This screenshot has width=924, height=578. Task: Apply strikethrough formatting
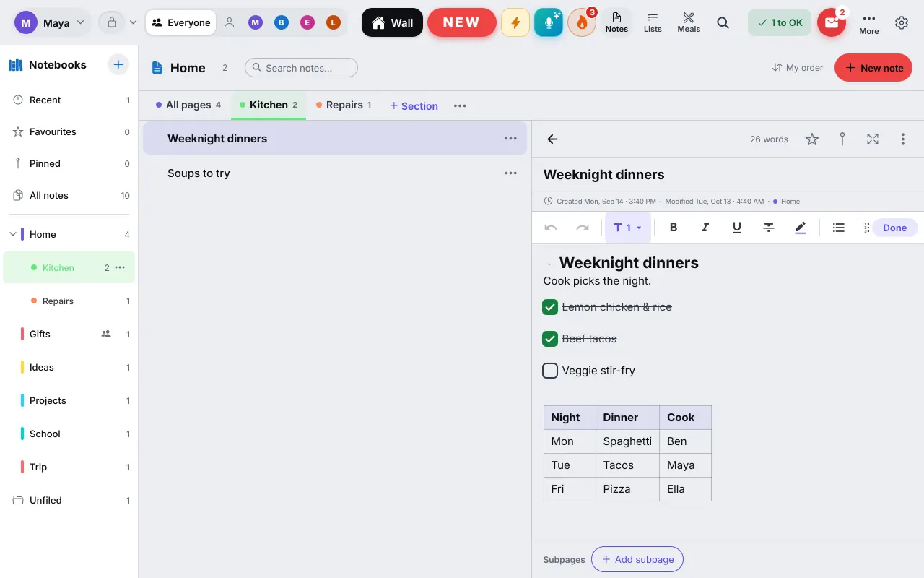tap(769, 228)
